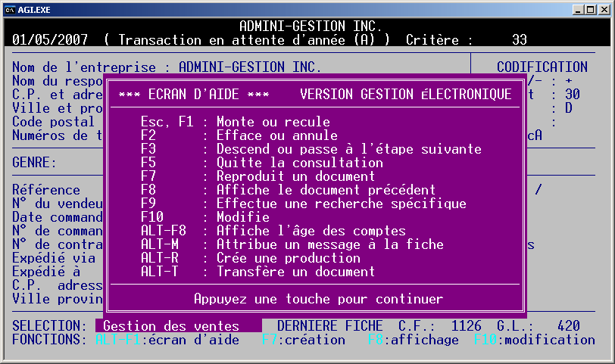The image size is (615, 364).
Task: Close the AGI.EXE console window
Action: tap(601, 9)
